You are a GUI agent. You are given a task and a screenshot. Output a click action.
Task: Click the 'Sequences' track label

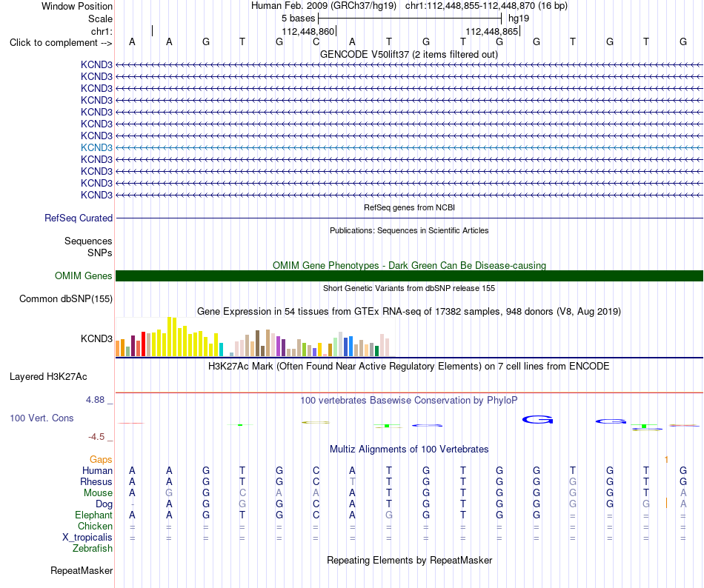click(88, 241)
